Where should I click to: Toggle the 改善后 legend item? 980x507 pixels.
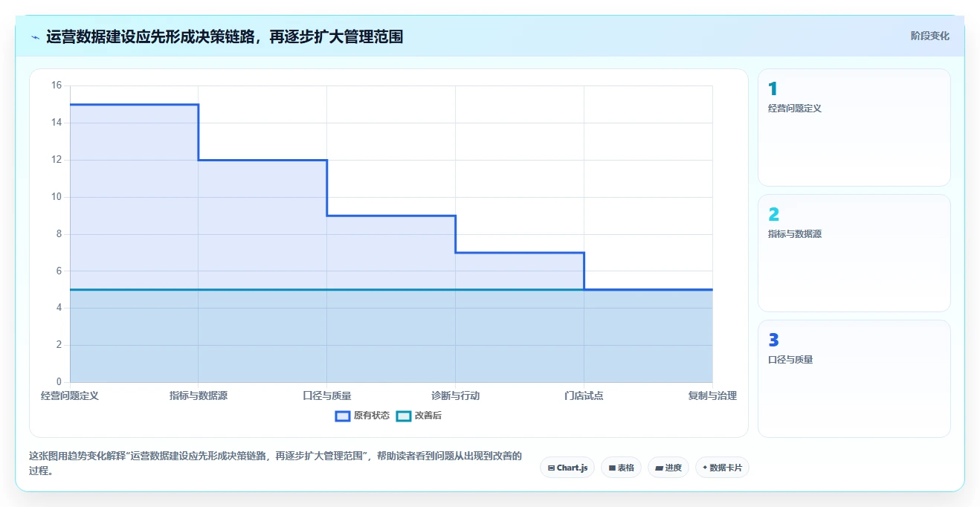coord(419,416)
